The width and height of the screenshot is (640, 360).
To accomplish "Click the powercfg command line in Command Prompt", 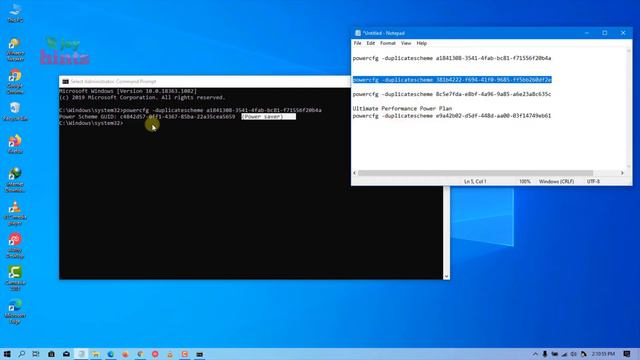I will tap(190, 110).
